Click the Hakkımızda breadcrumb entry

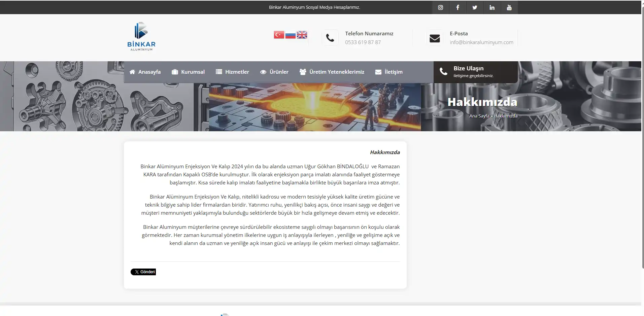(x=506, y=116)
